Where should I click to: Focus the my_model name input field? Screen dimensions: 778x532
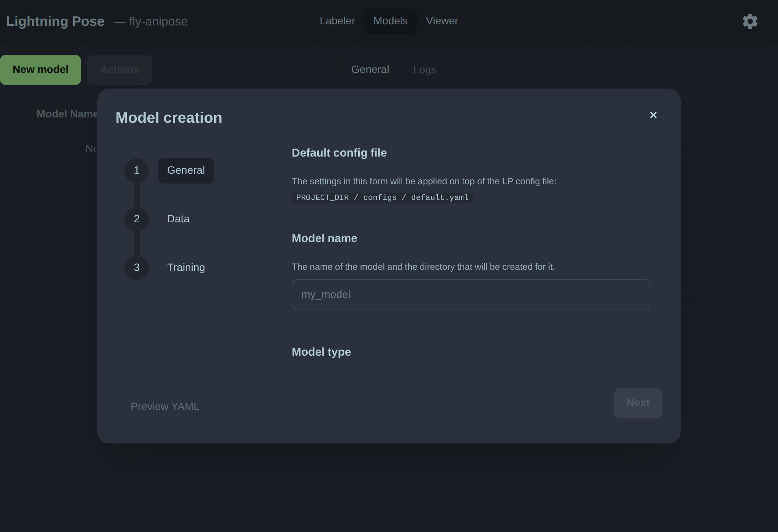471,294
